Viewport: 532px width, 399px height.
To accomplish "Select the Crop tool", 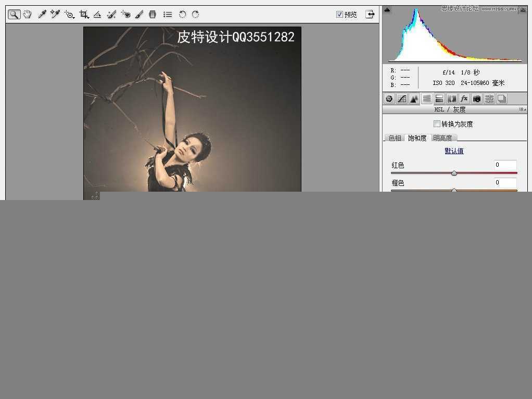I will tap(84, 15).
